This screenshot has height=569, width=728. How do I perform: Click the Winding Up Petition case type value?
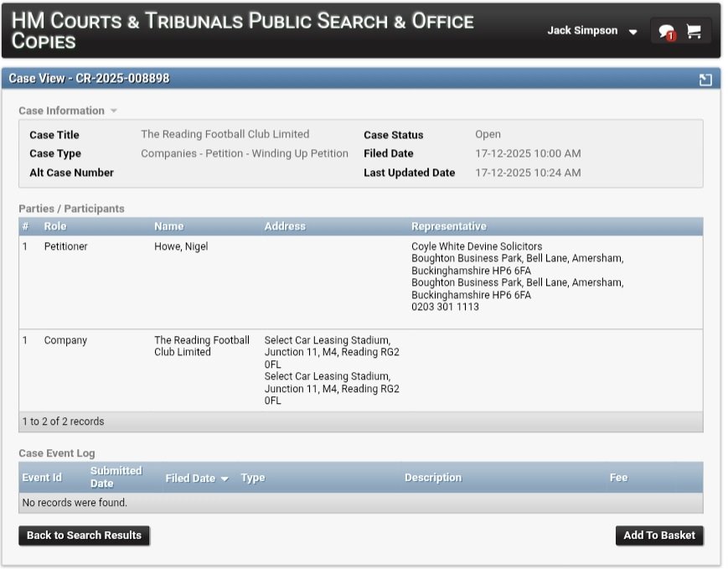[245, 153]
